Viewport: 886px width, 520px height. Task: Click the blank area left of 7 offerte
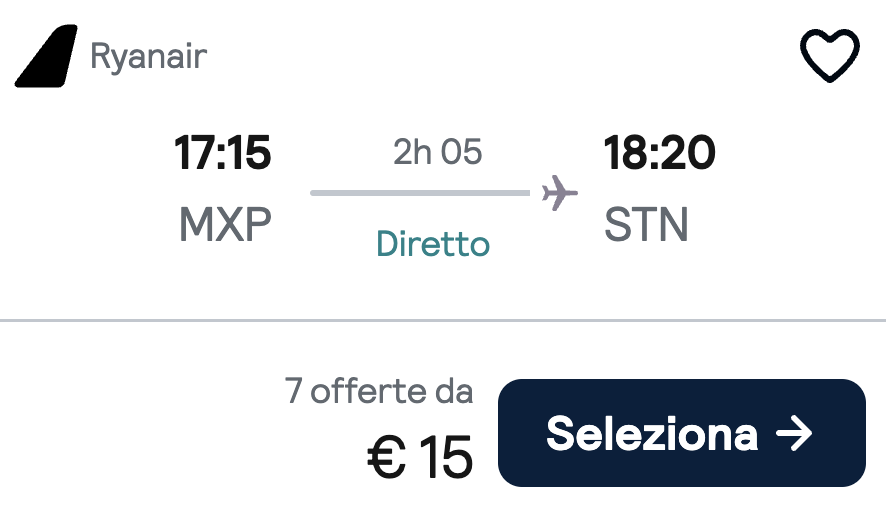141,430
